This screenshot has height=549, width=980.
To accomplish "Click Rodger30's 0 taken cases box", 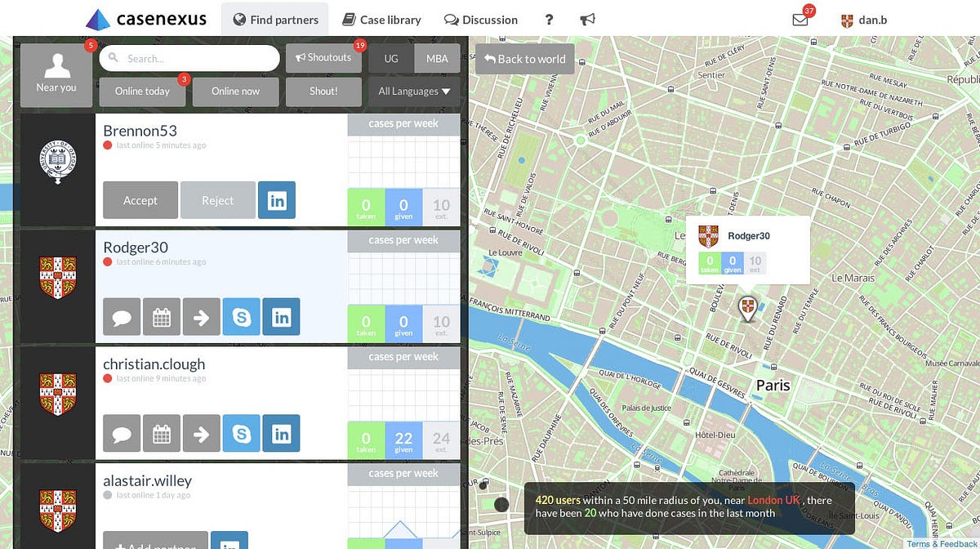I will coord(366,324).
